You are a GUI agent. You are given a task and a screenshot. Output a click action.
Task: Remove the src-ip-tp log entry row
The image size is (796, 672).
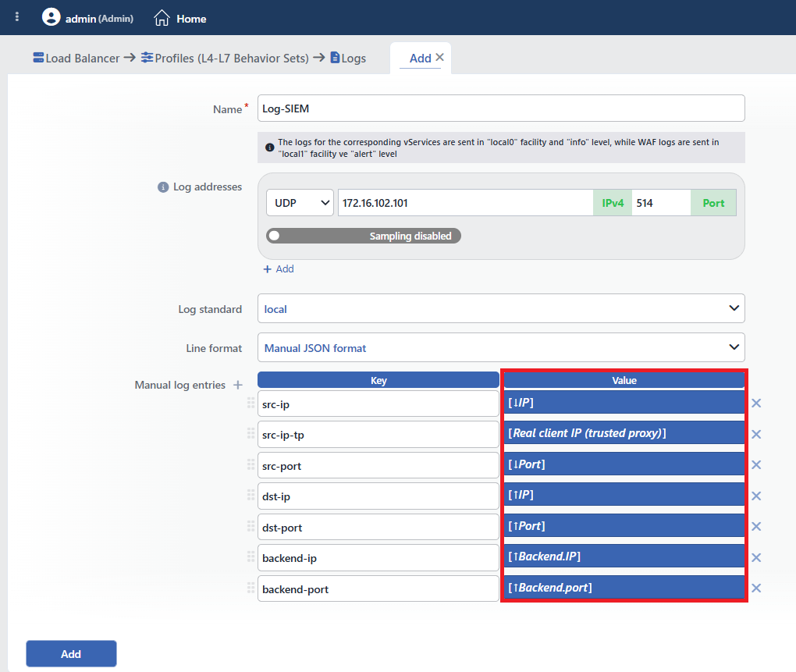(x=756, y=434)
